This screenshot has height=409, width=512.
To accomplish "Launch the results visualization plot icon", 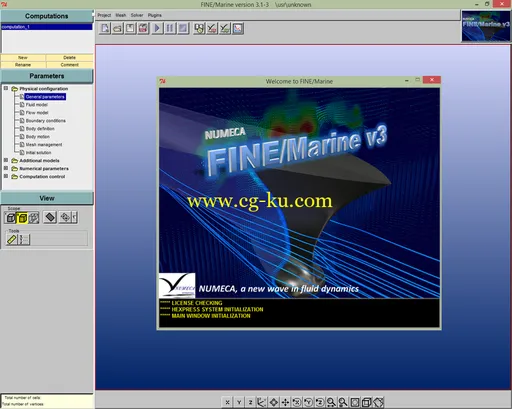I will 238,28.
